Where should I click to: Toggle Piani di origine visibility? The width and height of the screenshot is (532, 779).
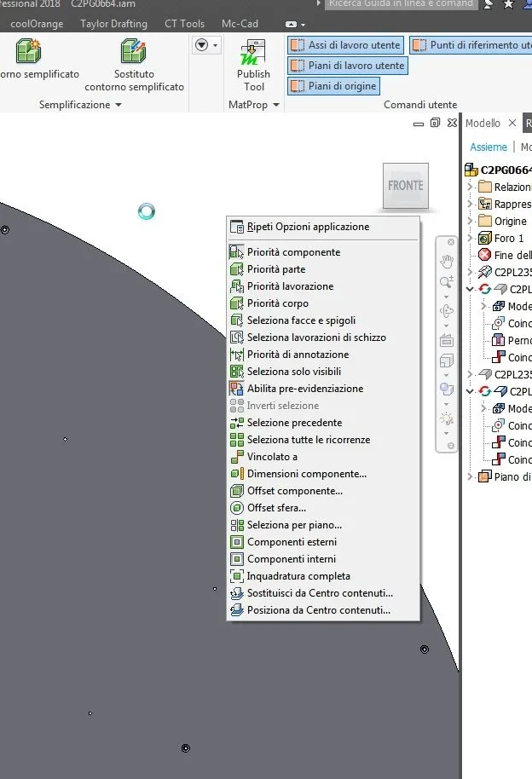[x=333, y=86]
